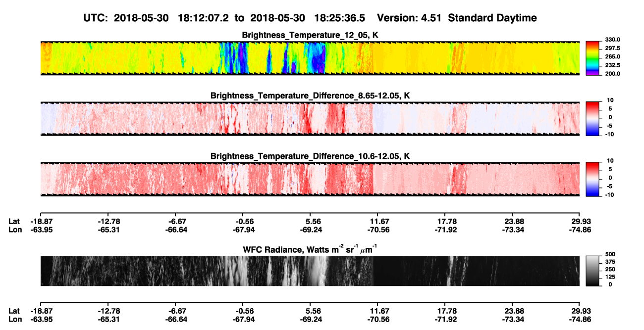Click the lower axis longitude value -66.64
Image resolution: width=644 pixels, height=330 pixels.
(175, 320)
